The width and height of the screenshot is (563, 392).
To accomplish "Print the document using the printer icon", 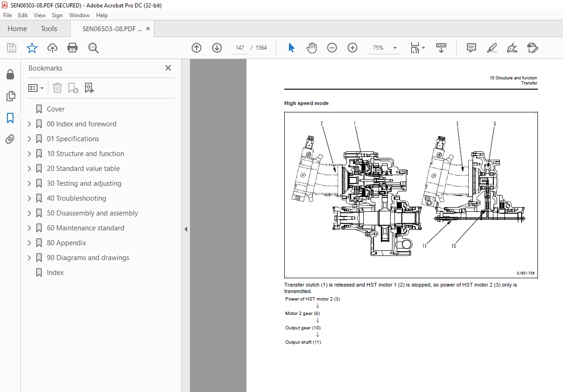I will click(x=72, y=48).
